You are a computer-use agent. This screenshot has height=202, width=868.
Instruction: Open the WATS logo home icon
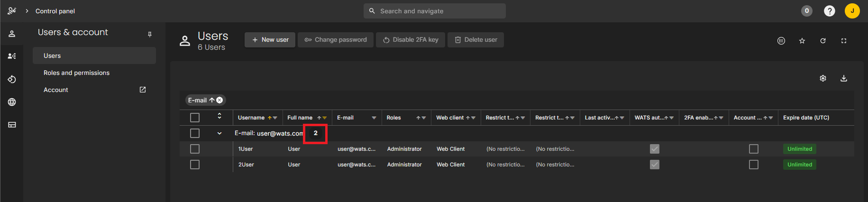click(12, 10)
